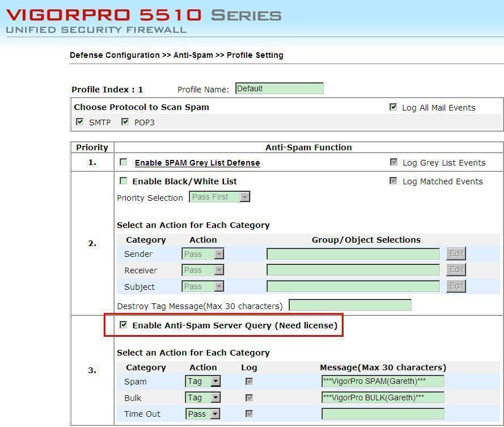The image size is (504, 427).
Task: Toggle the Log Matched Events checkbox
Action: [393, 181]
